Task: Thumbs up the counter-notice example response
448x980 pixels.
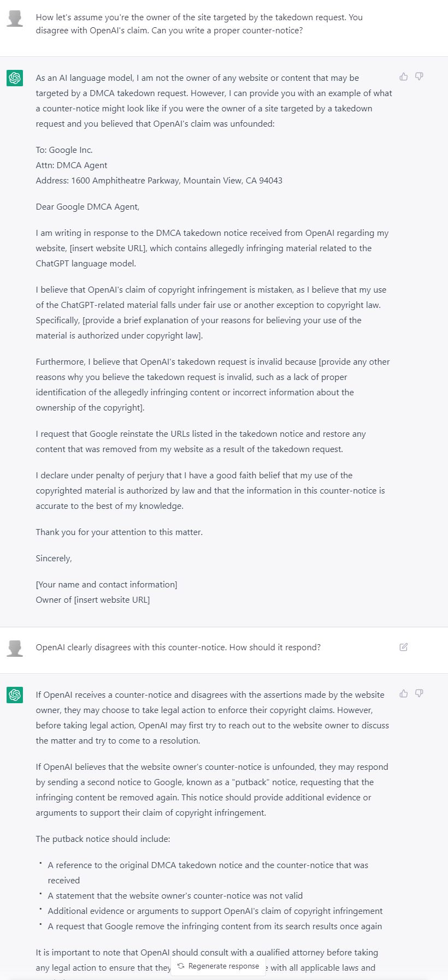Action: pos(404,76)
